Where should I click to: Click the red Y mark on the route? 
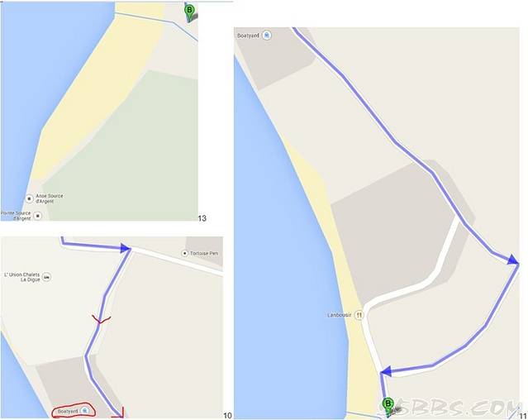point(101,319)
